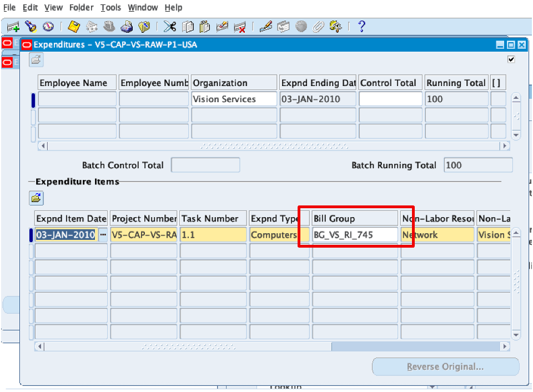Image resolution: width=533 pixels, height=392 pixels.
Task: Click the open folder icon under Expenditure Items
Action: 36,198
